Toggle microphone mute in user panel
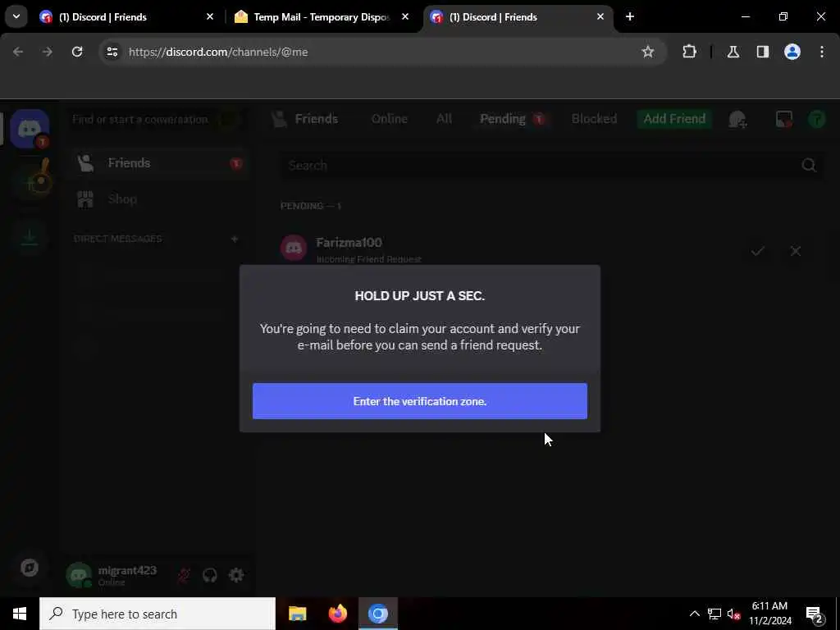The width and height of the screenshot is (840, 630). click(x=184, y=575)
